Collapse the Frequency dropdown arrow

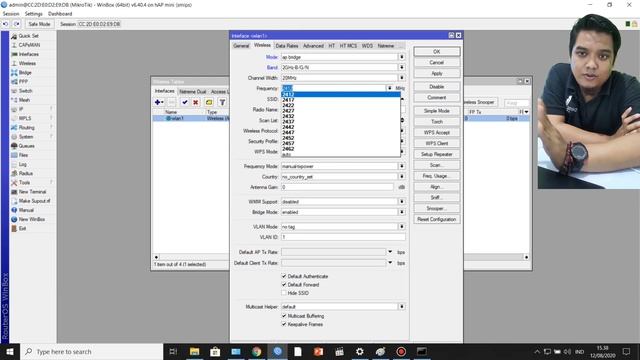click(x=389, y=88)
